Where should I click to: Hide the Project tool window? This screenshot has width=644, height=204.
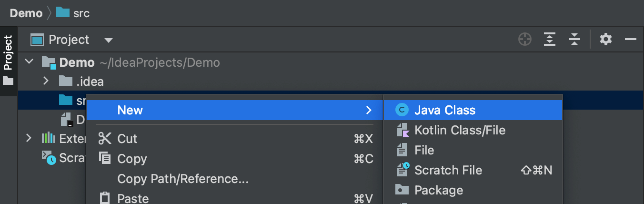coord(631,40)
